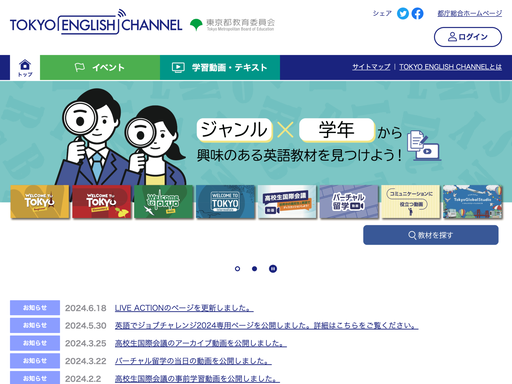Click the 教材を探す search button

point(431,235)
